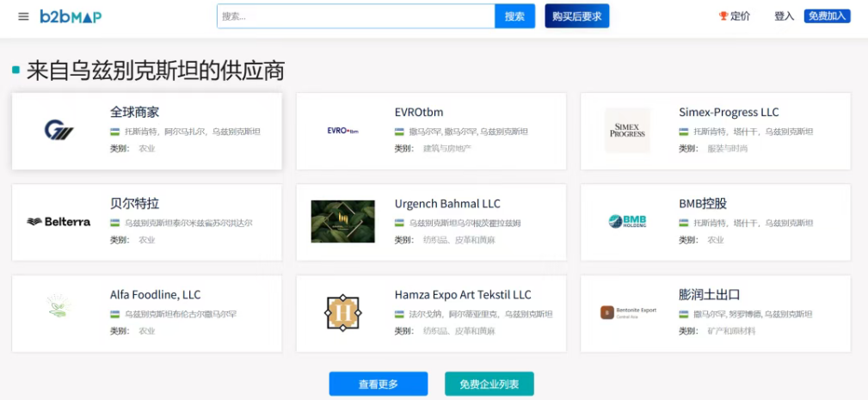This screenshot has width=868, height=400.
Task: Open the Simex-Progress LLC supplier title
Action: tap(729, 113)
